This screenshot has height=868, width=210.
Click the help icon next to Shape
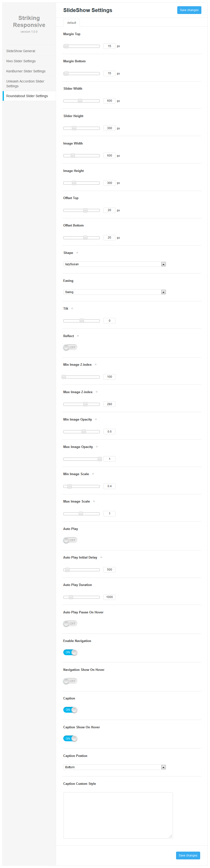coord(77,253)
